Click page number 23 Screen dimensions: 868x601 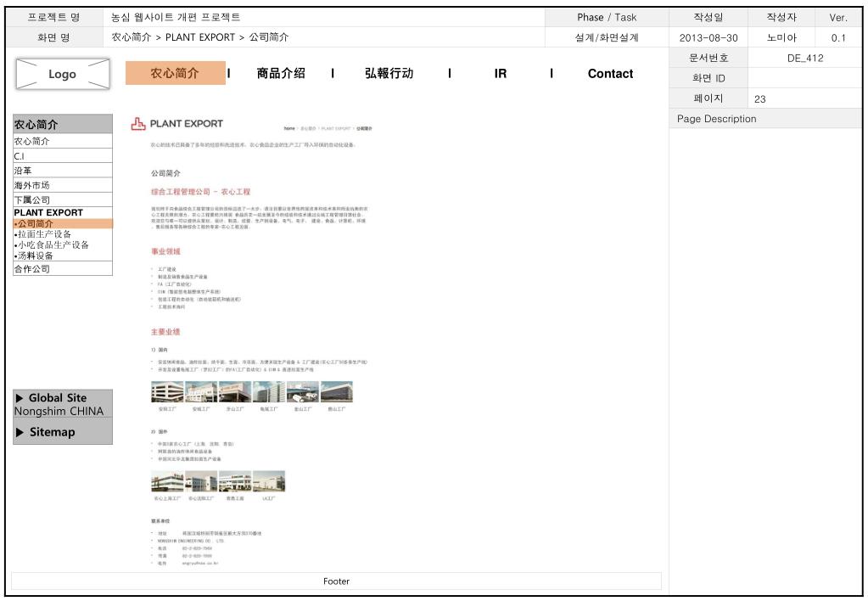(x=760, y=99)
